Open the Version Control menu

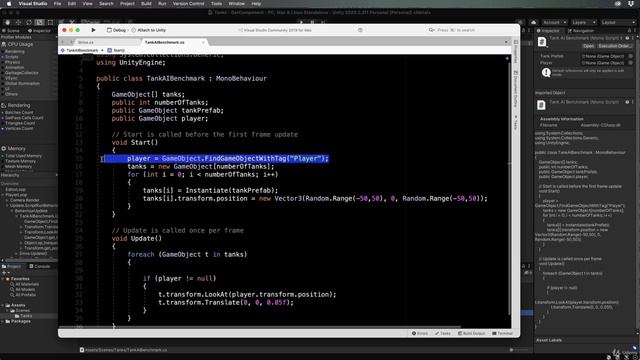[189, 4]
